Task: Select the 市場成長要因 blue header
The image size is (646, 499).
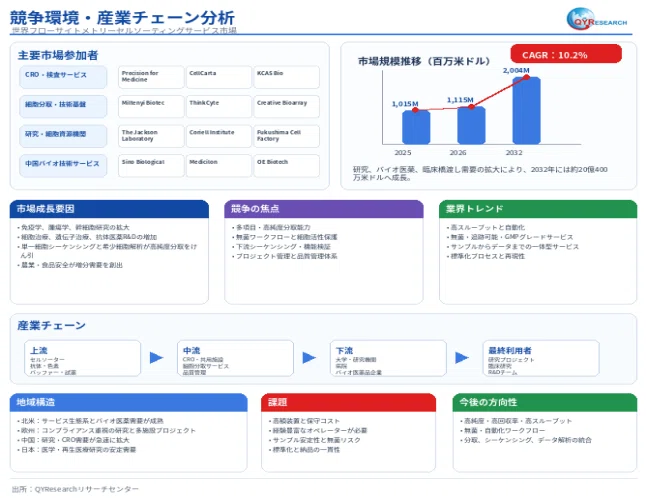Action: click(109, 209)
